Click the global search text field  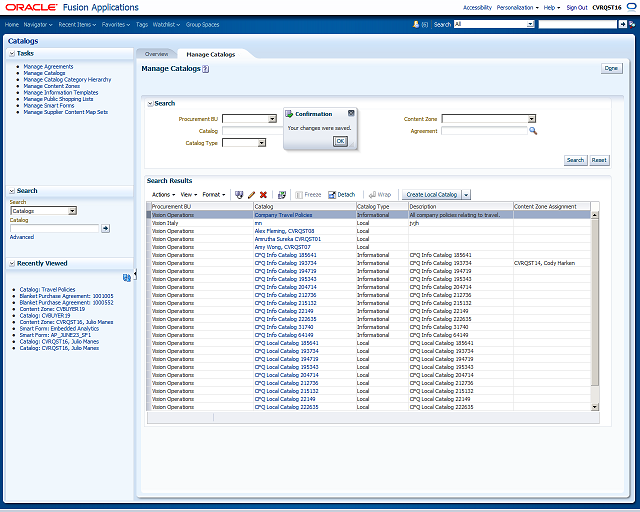[x=577, y=24]
